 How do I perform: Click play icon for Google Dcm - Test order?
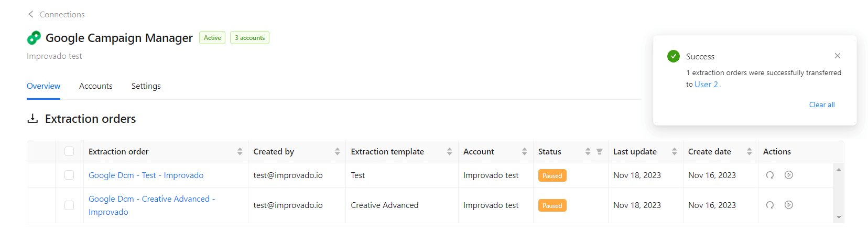(x=789, y=175)
